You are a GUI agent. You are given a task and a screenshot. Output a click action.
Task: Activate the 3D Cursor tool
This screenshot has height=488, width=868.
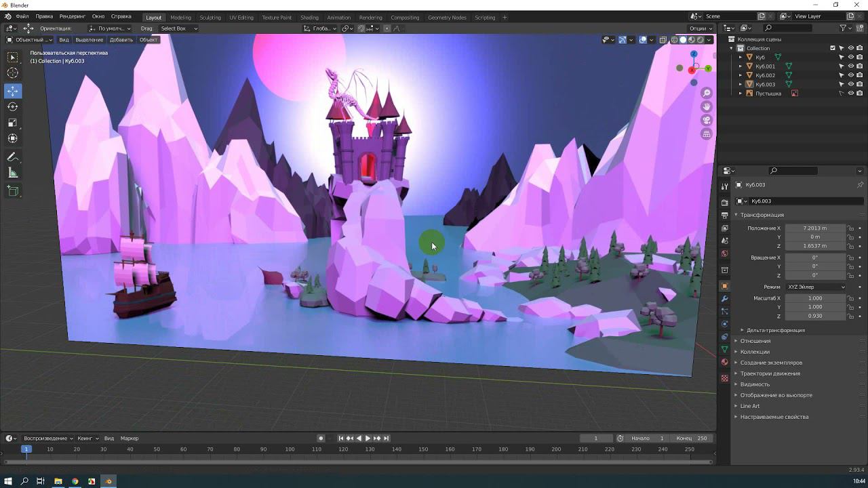13,73
